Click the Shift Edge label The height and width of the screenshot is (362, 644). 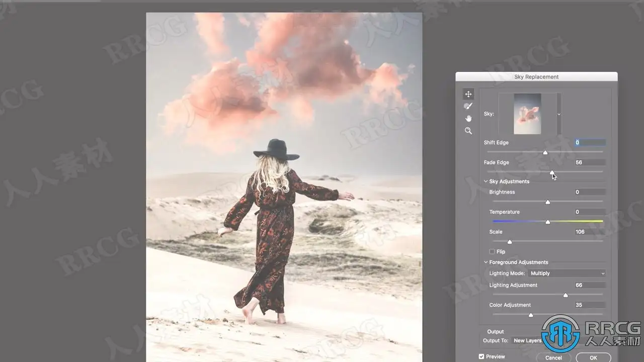(496, 143)
